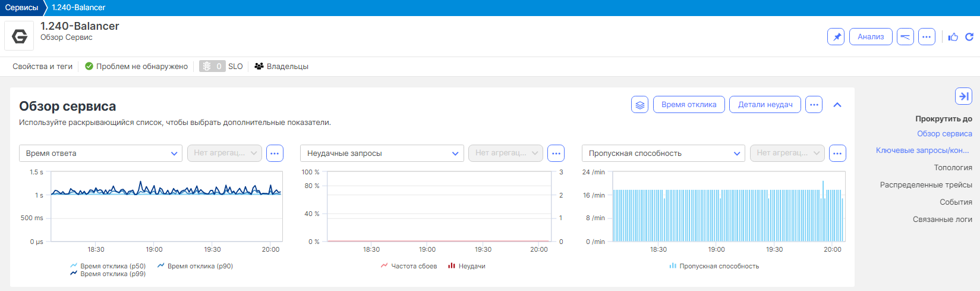Screen dimensions: 980x291
Task: Click the Детали неудач button
Action: (765, 105)
